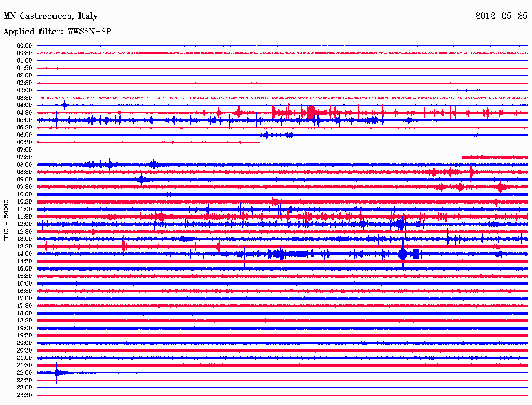
Task: Click the vertical axis label 'HHZ - 50000'
Action: (6, 220)
